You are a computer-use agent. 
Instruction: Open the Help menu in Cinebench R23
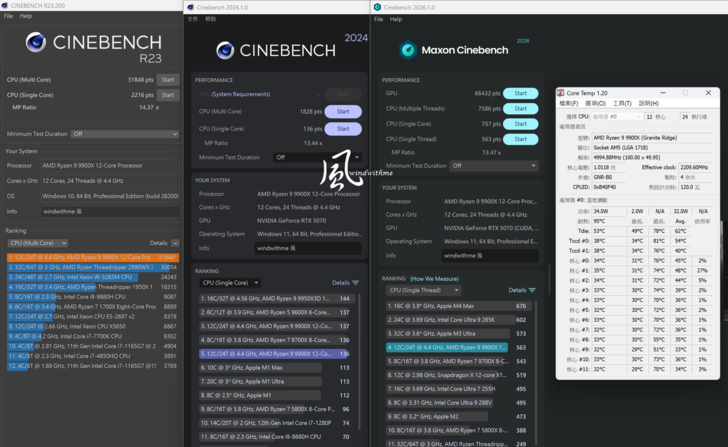26,16
